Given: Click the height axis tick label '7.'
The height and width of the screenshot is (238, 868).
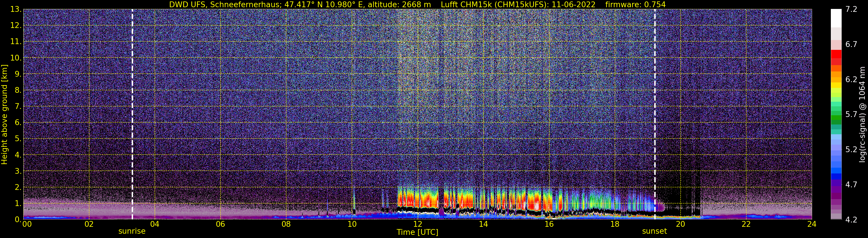Looking at the screenshot, I should (18, 106).
